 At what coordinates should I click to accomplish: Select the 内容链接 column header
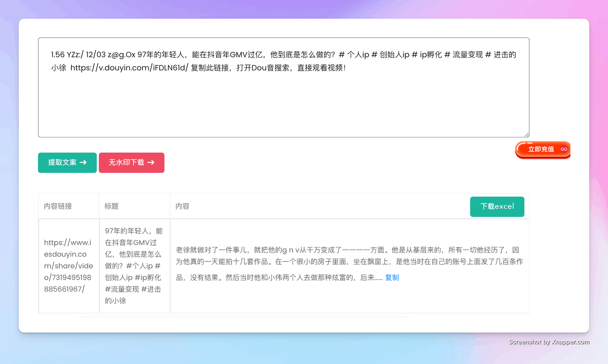[57, 206]
